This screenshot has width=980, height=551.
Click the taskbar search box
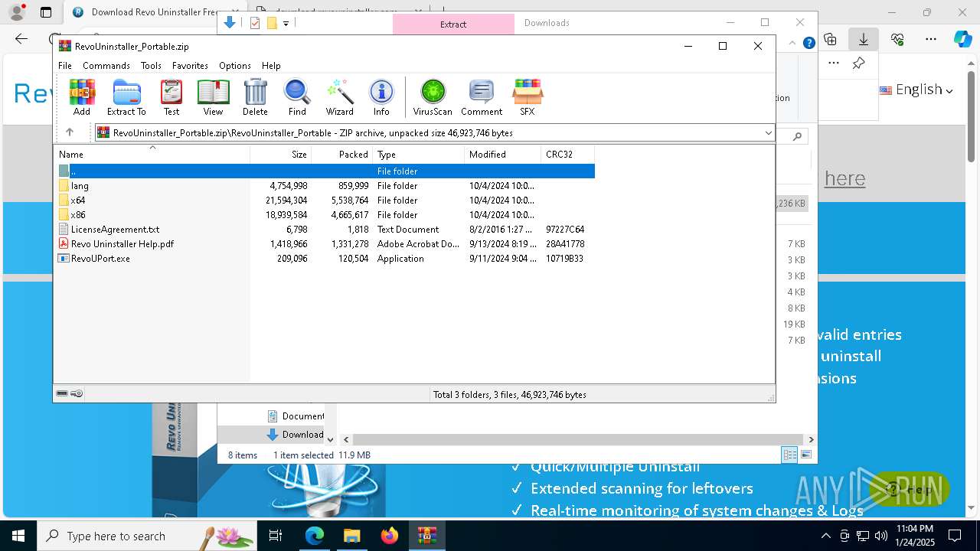tap(146, 536)
